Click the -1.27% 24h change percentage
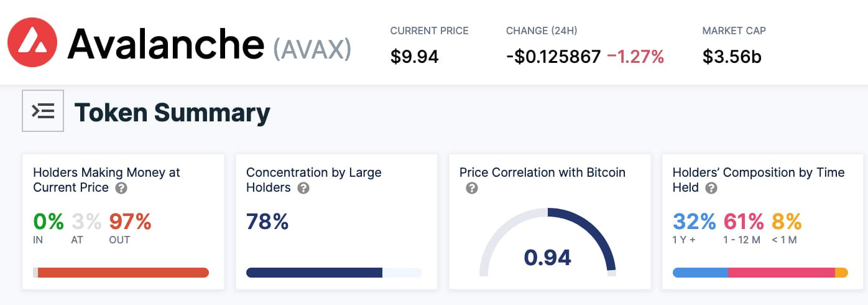The height and width of the screenshot is (305, 868). tap(635, 57)
